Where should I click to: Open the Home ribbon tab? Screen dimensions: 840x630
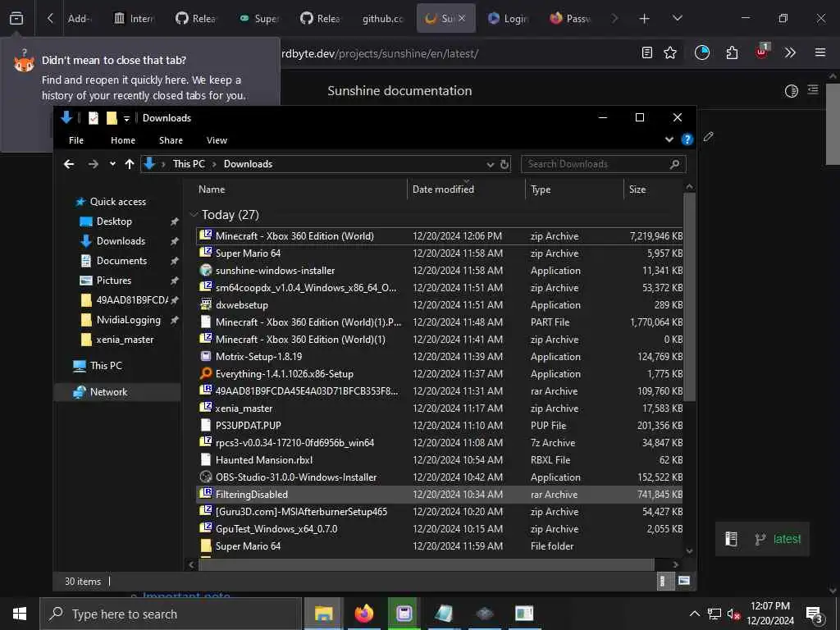(x=123, y=140)
